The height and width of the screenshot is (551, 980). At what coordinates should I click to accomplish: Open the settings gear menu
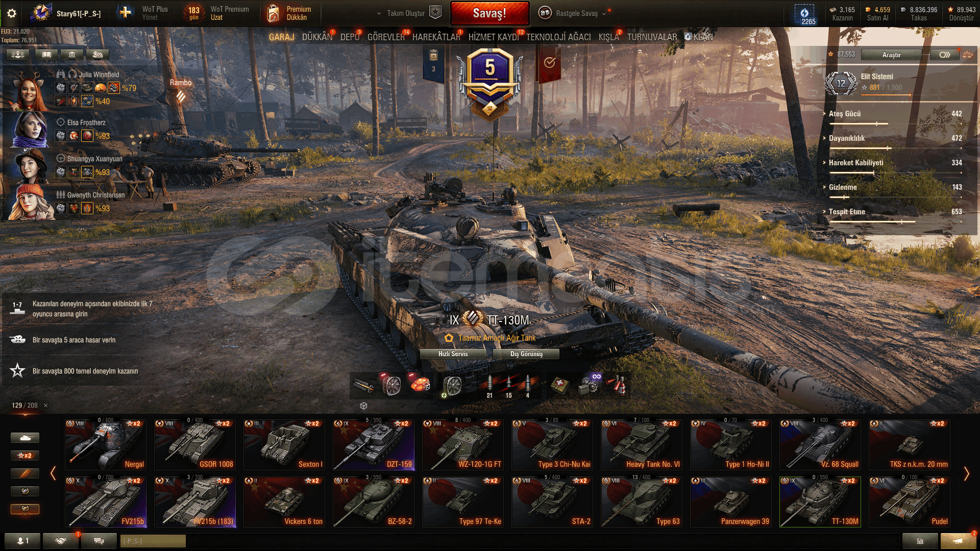[12, 14]
